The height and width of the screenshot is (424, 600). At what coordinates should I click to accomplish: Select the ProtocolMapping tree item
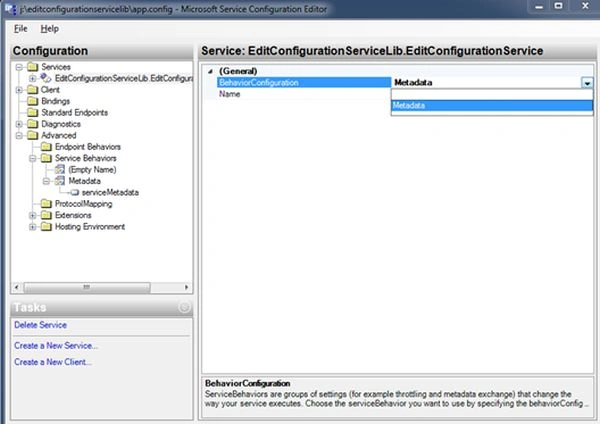pos(83,204)
